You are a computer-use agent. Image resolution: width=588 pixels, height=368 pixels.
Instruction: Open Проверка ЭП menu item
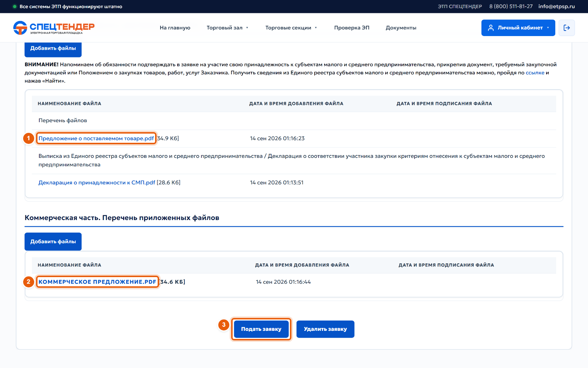[x=352, y=28]
